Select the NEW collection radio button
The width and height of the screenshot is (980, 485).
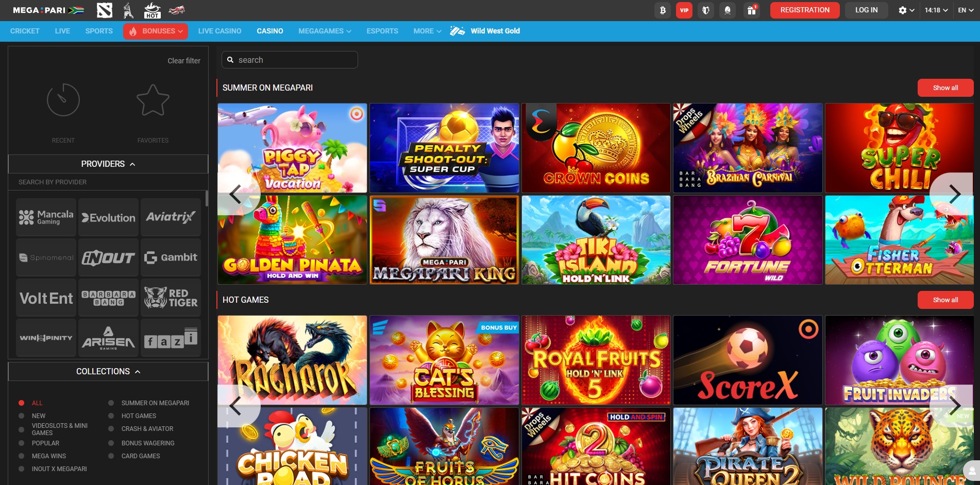click(x=21, y=415)
